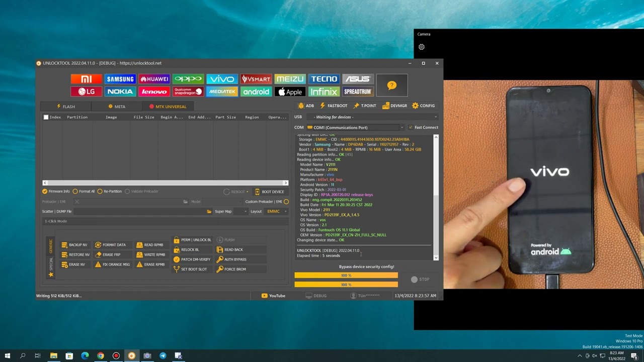The height and width of the screenshot is (362, 644).
Task: Select the vivo brand logo
Action: pyautogui.click(x=222, y=79)
